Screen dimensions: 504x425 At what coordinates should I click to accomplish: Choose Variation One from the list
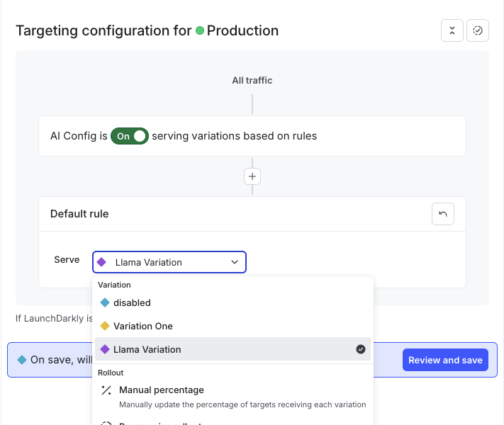tap(143, 326)
